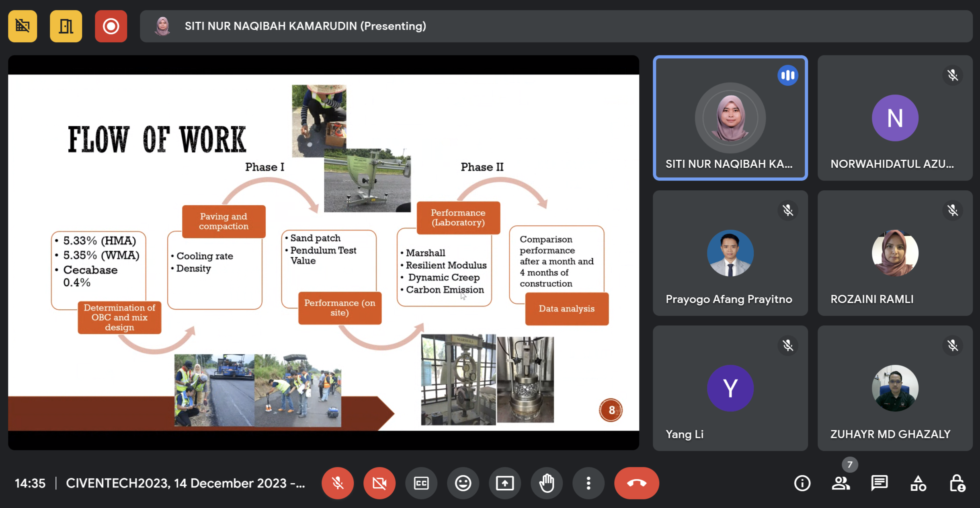Viewport: 980px width, 508px height.
Task: Open the in-call chat panel
Action: click(x=880, y=483)
